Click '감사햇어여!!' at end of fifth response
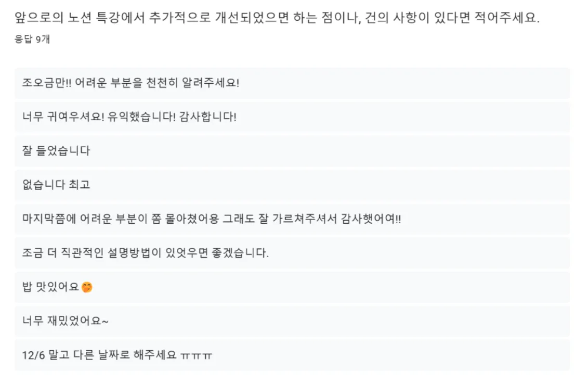Image resolution: width=588 pixels, height=383 pixels. coord(371,219)
